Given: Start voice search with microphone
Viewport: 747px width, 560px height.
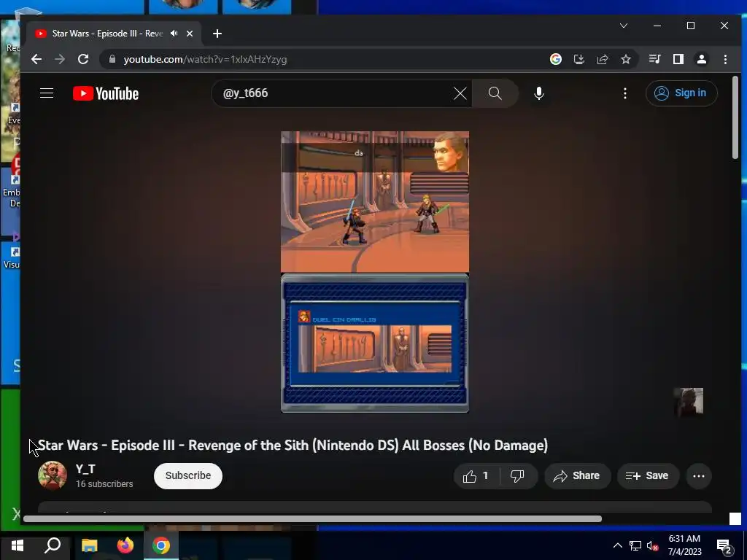Looking at the screenshot, I should click(539, 93).
